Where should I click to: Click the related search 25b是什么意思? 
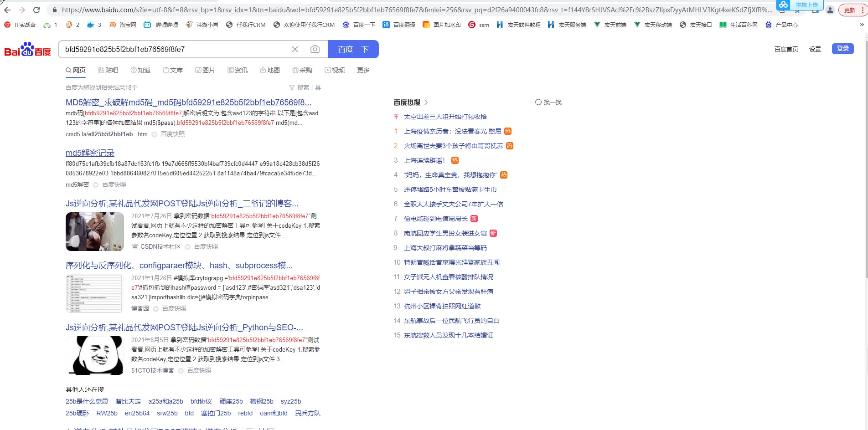[x=87, y=401]
